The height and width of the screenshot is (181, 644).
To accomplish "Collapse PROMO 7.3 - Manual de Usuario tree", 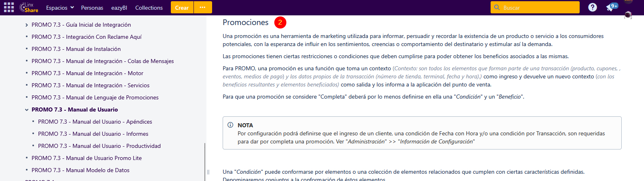I will click(x=27, y=110).
